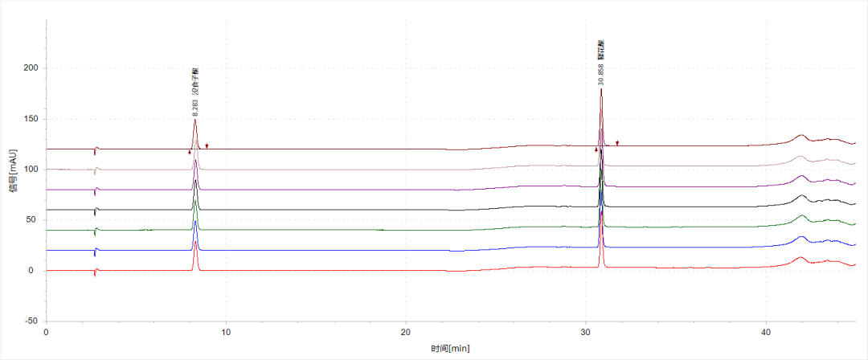The image size is (868, 360).
Task: Click the -50 tick on the signal axis
Action: coord(33,321)
